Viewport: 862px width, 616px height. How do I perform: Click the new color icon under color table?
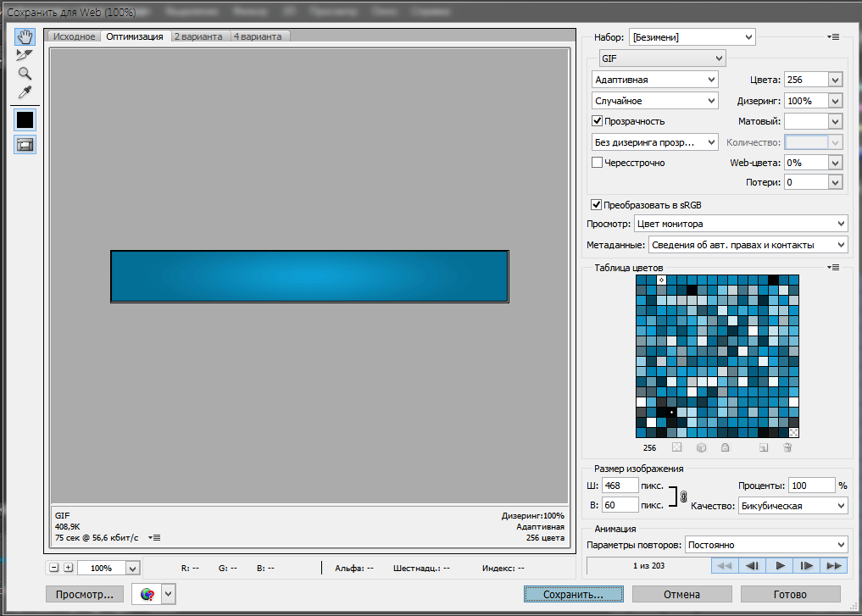pyautogui.click(x=764, y=447)
